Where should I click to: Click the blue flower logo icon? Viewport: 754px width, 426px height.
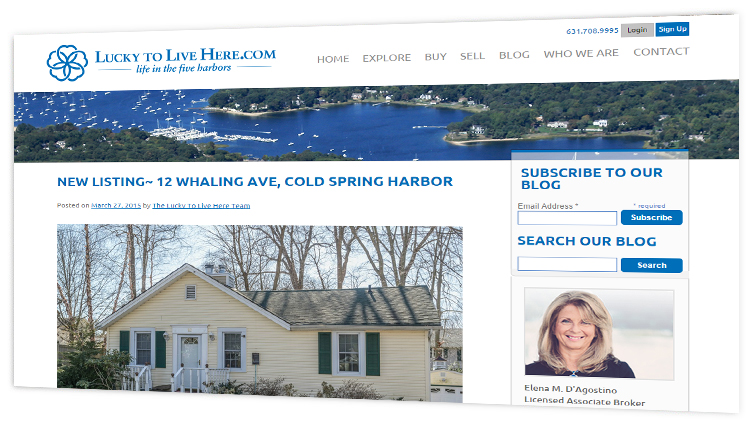click(x=67, y=63)
